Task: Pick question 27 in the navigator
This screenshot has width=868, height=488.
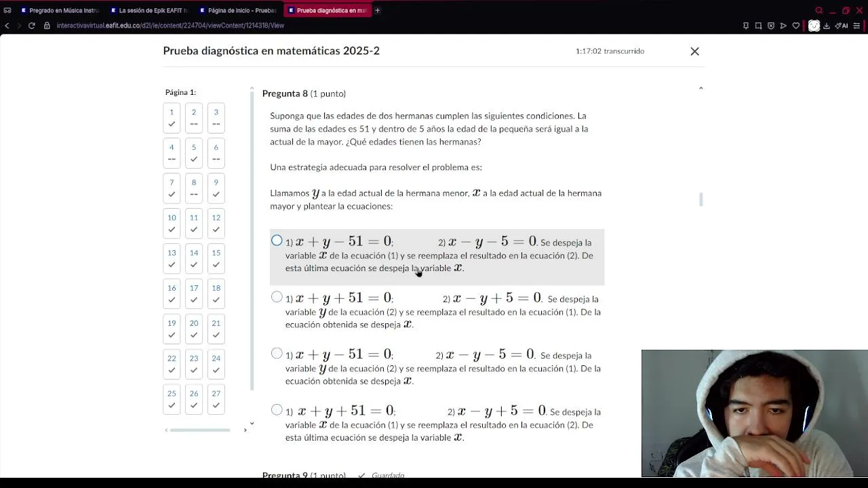Action: point(216,400)
